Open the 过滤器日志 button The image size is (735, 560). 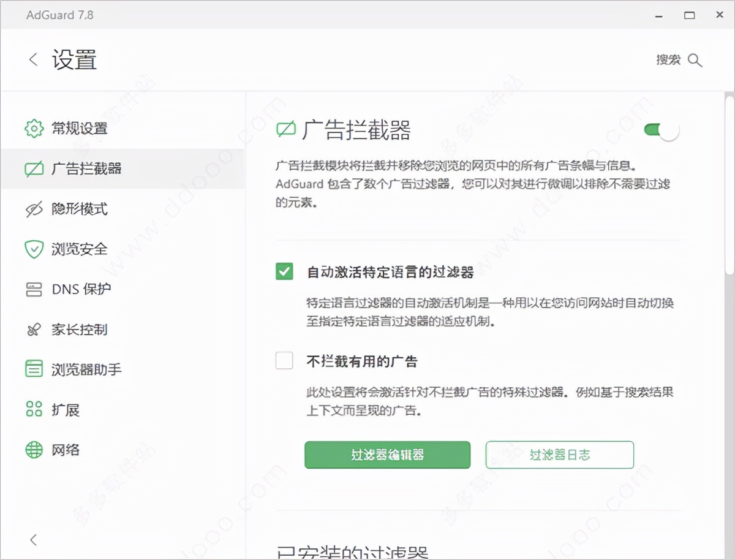[560, 455]
